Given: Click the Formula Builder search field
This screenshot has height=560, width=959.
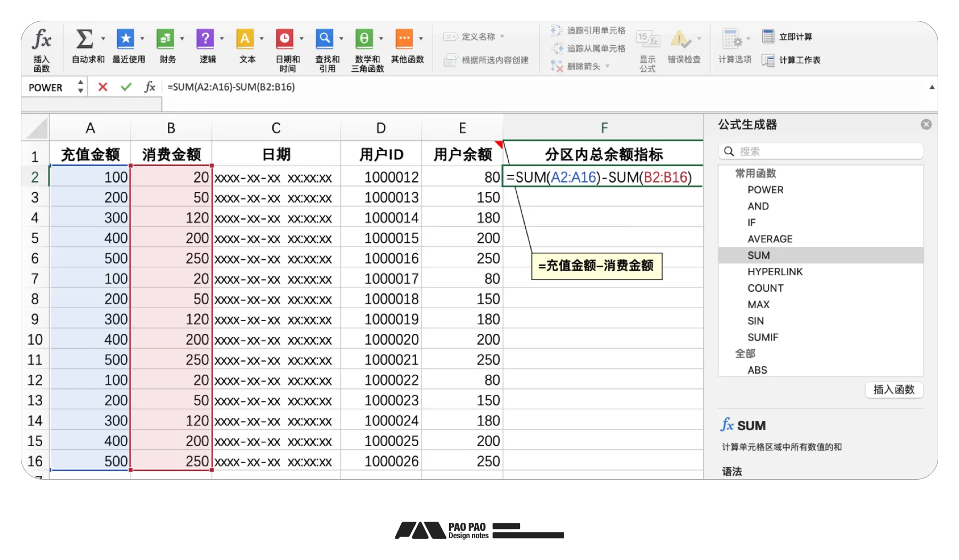Looking at the screenshot, I should (820, 151).
